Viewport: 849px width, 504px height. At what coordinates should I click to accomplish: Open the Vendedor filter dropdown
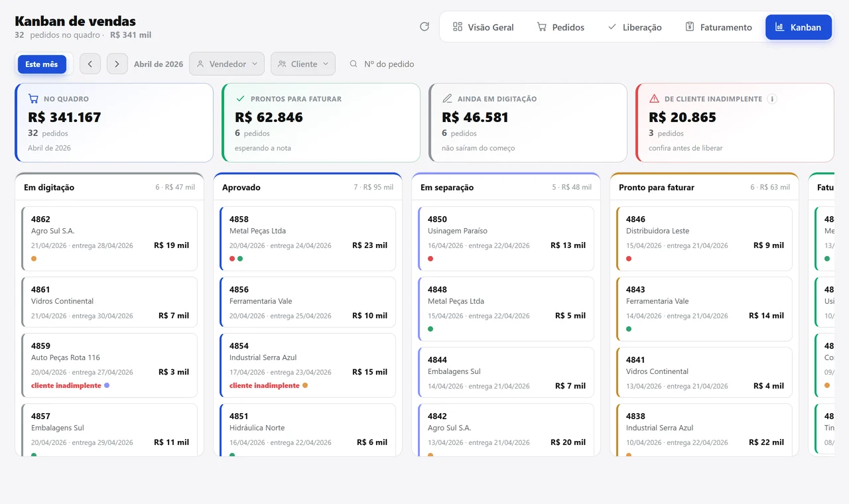227,64
